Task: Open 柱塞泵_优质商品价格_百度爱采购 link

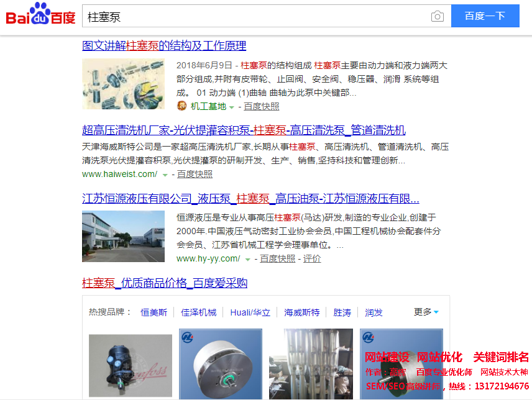Action: point(165,283)
